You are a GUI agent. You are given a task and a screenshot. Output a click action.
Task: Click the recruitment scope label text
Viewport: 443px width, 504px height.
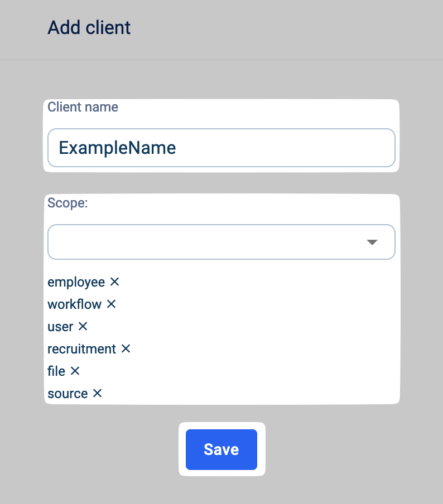coord(81,349)
